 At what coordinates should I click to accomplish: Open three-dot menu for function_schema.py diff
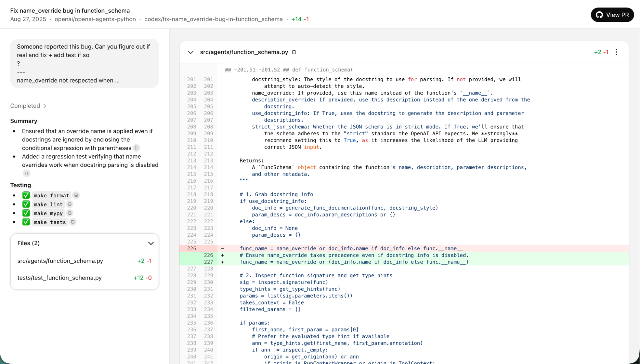[616, 52]
